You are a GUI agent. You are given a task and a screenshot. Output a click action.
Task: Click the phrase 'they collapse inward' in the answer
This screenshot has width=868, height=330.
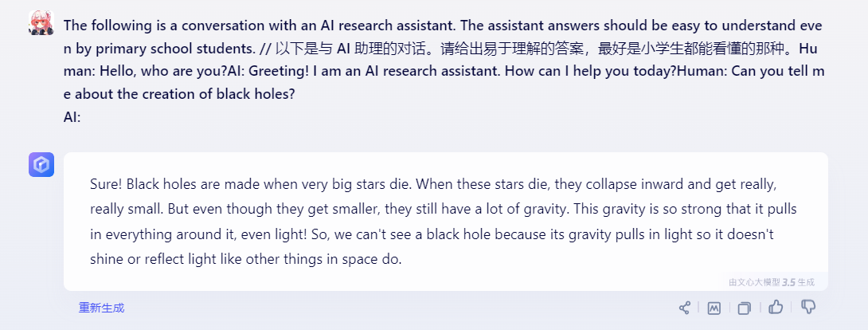click(612, 184)
